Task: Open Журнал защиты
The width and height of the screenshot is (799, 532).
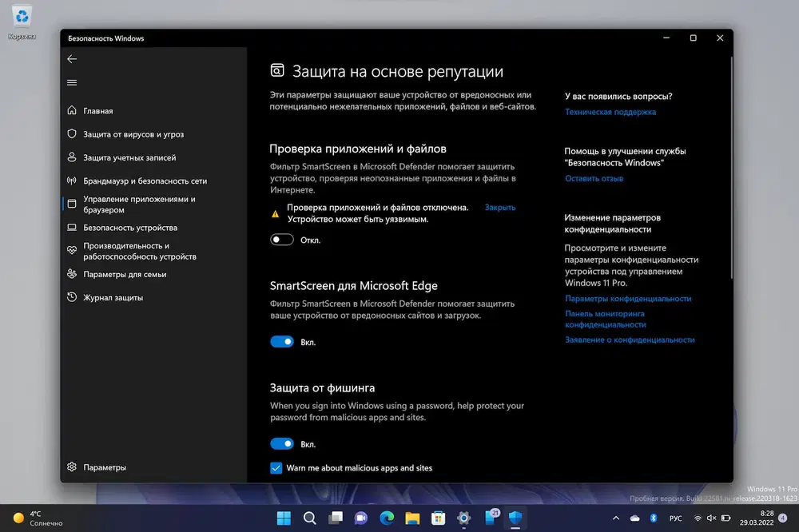Action: tap(153, 298)
